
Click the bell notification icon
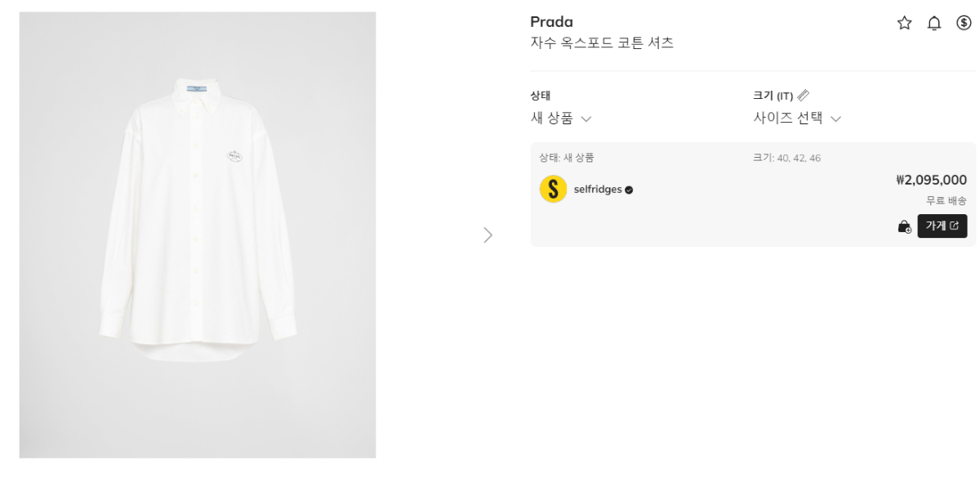[x=934, y=23]
